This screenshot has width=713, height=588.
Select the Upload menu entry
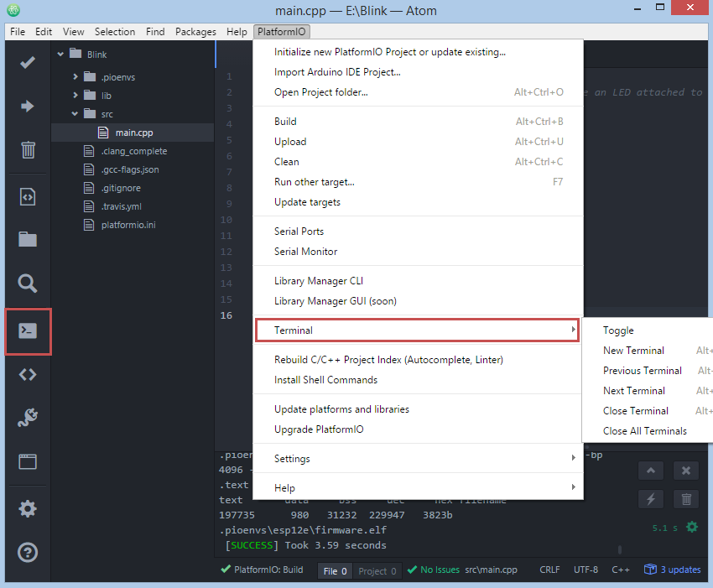click(x=418, y=142)
